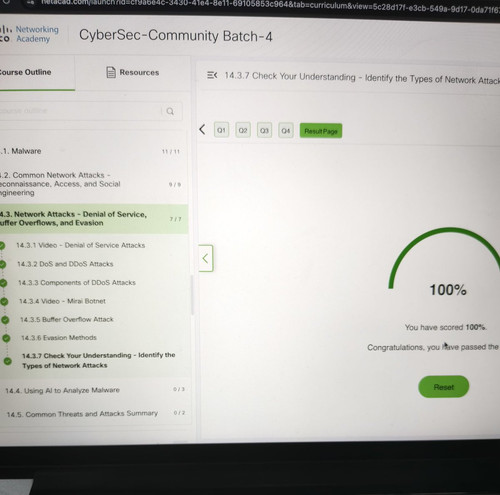
Task: Click the CyberSec-Community Batch-4 title
Action: 176,35
